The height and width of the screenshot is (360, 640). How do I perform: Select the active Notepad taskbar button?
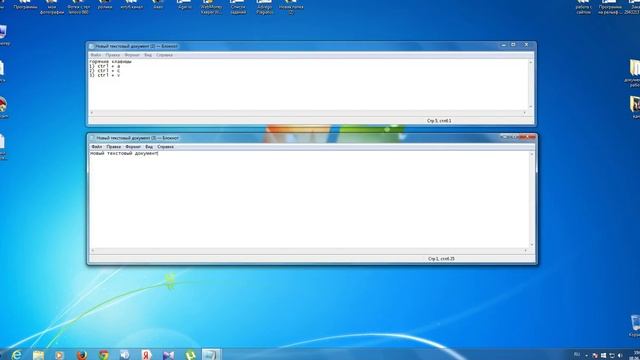click(x=211, y=355)
